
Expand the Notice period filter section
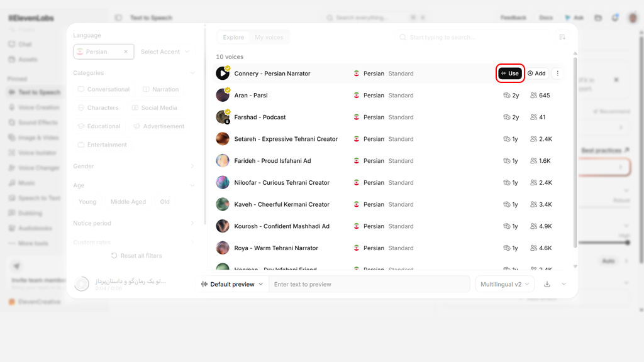[134, 223]
